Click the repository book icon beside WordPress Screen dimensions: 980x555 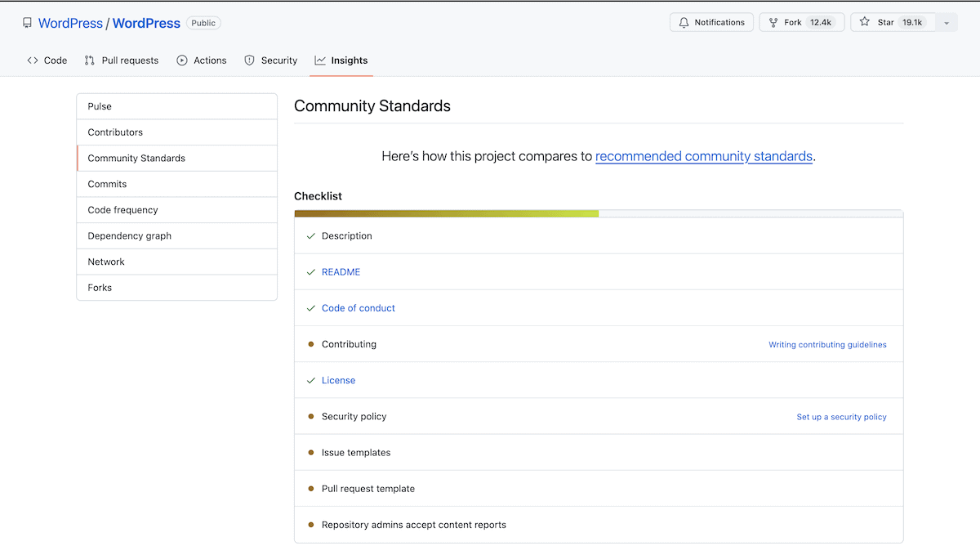tap(28, 22)
